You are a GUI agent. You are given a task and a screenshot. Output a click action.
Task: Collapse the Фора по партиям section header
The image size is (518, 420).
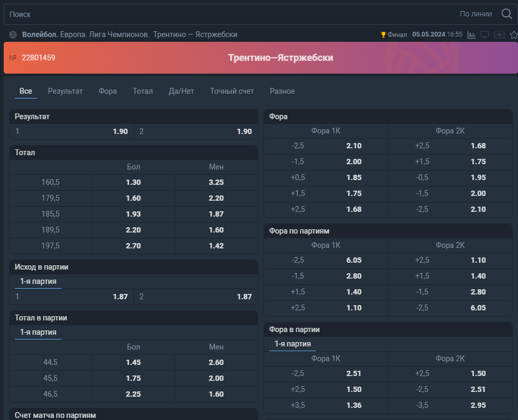click(x=388, y=231)
